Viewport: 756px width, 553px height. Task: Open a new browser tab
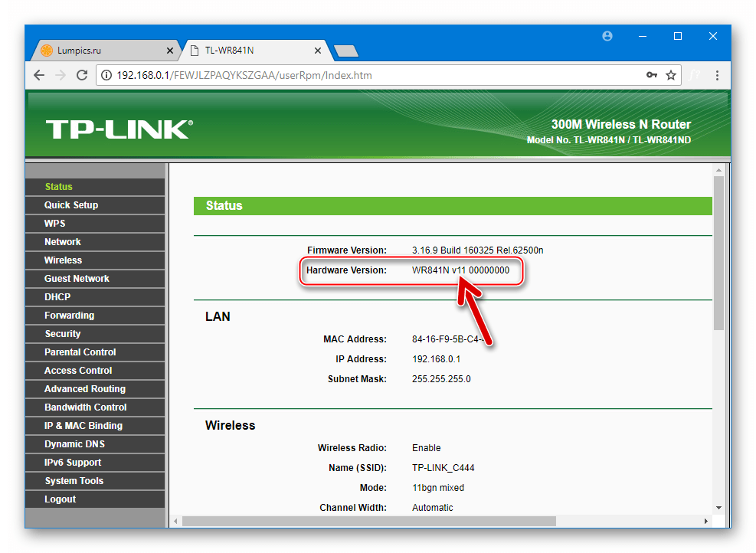click(345, 51)
